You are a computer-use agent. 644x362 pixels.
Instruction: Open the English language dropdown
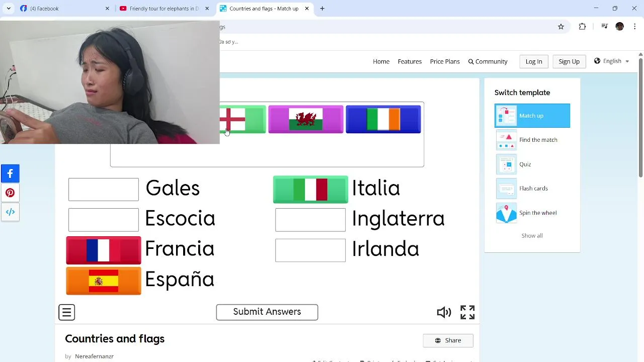pos(611,61)
